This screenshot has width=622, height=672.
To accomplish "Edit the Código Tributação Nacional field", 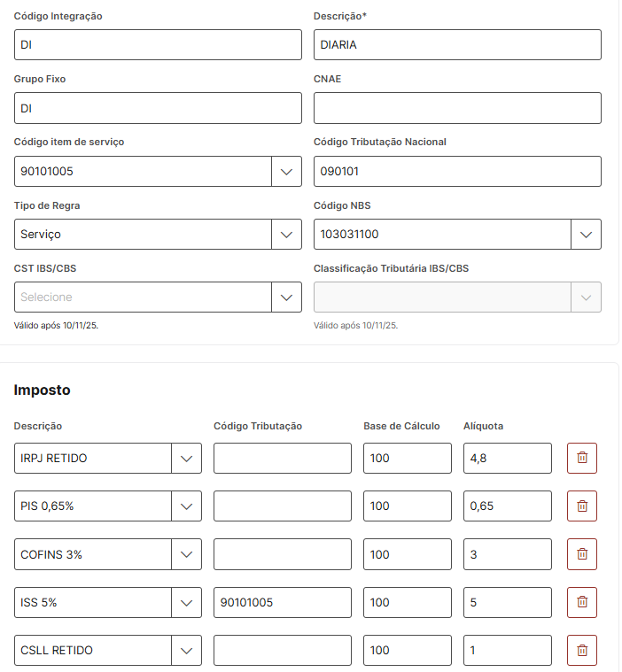I will [x=457, y=171].
